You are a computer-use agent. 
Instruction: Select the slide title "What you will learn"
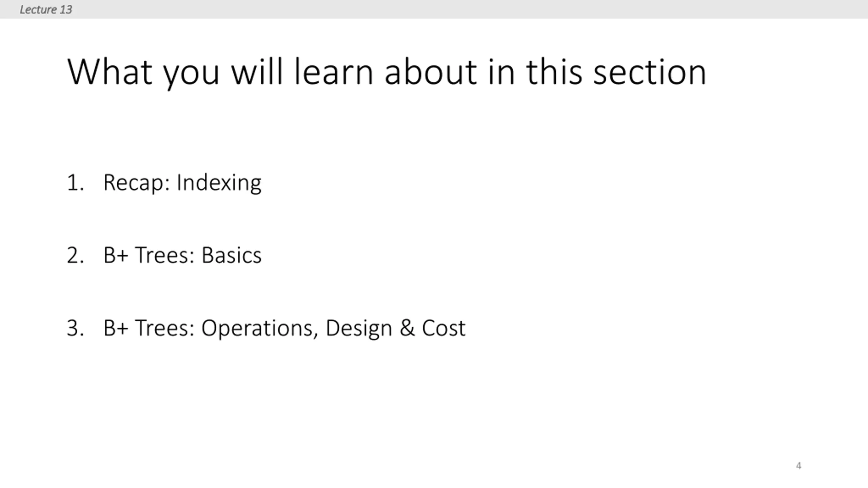coord(387,72)
